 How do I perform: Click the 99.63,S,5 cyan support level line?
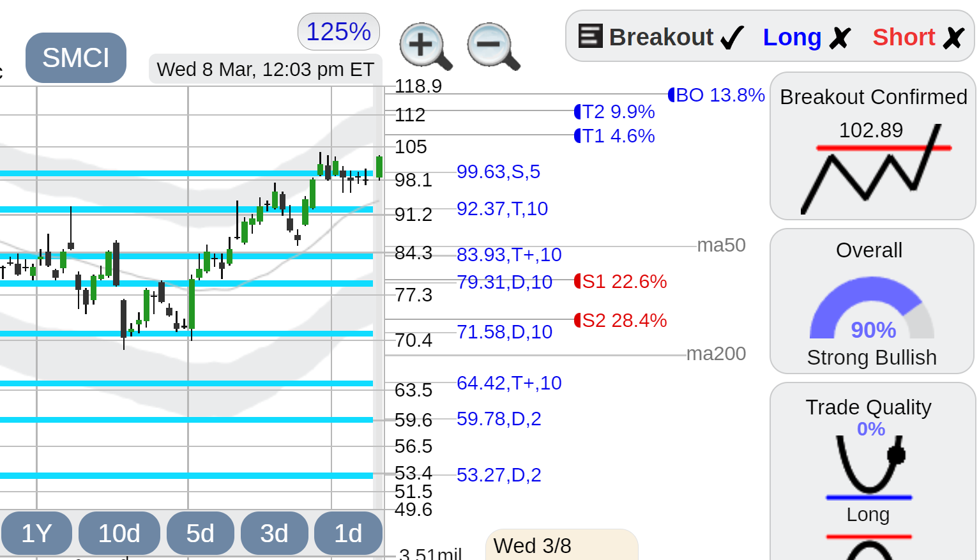tap(186, 173)
